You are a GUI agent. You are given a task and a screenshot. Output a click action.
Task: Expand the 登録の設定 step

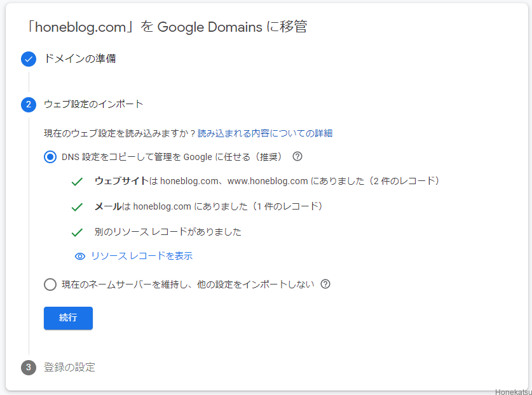tap(69, 367)
